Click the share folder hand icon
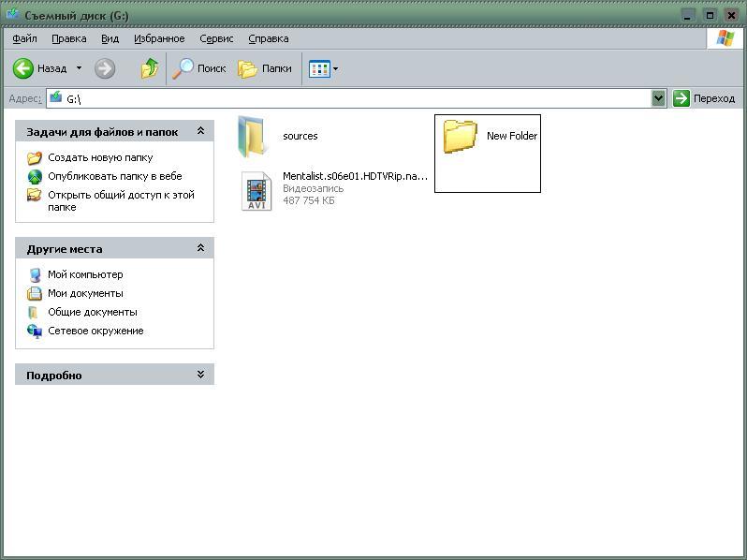Image resolution: width=747 pixels, height=560 pixels. point(35,195)
